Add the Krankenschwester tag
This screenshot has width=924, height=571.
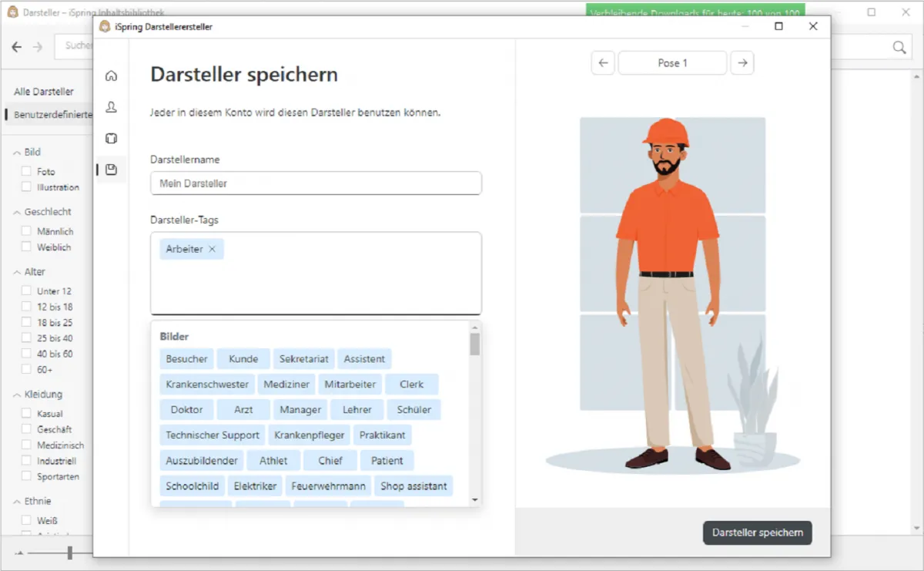[207, 384]
